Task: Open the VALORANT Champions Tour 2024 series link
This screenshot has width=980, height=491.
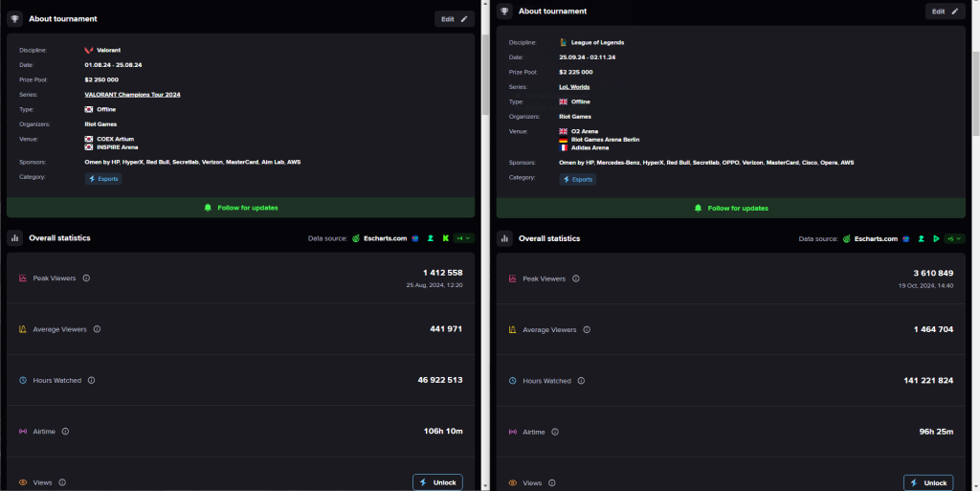Action: point(132,95)
